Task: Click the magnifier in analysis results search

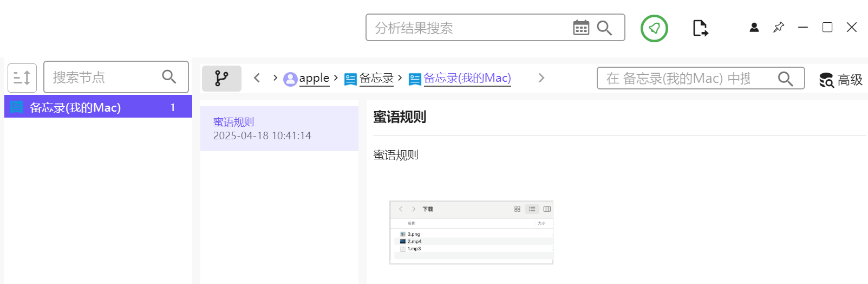Action: [604, 28]
